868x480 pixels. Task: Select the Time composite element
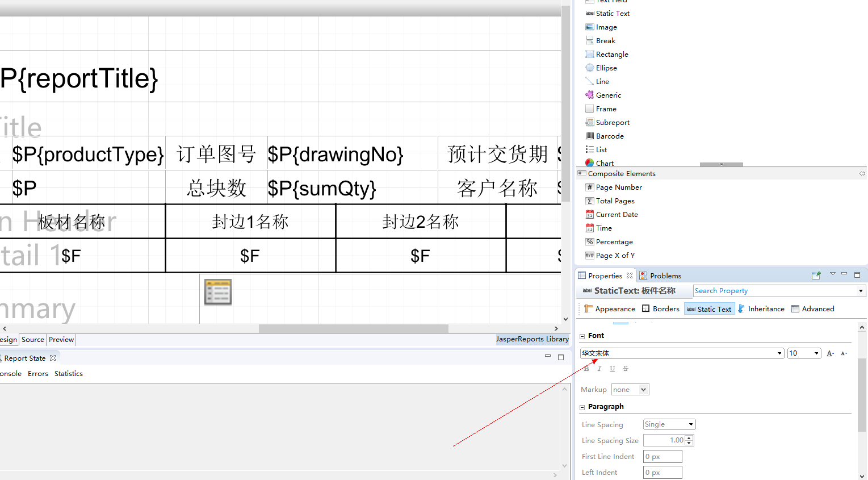[599, 228]
